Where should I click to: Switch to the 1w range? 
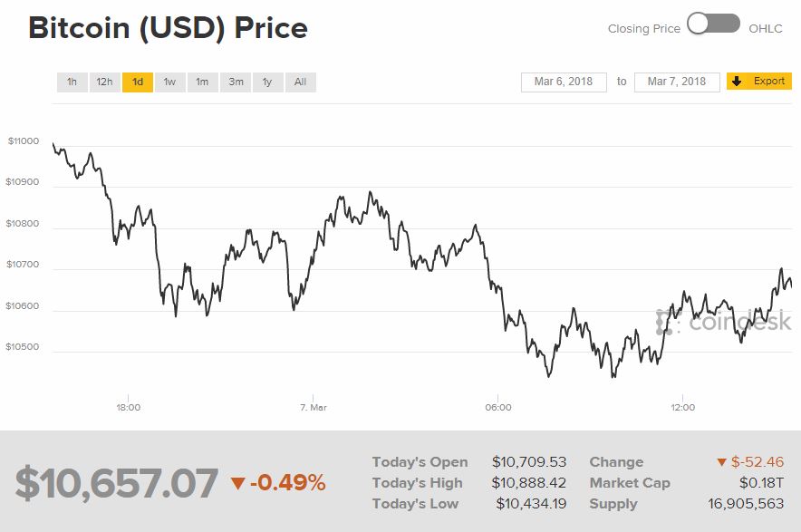click(x=169, y=82)
